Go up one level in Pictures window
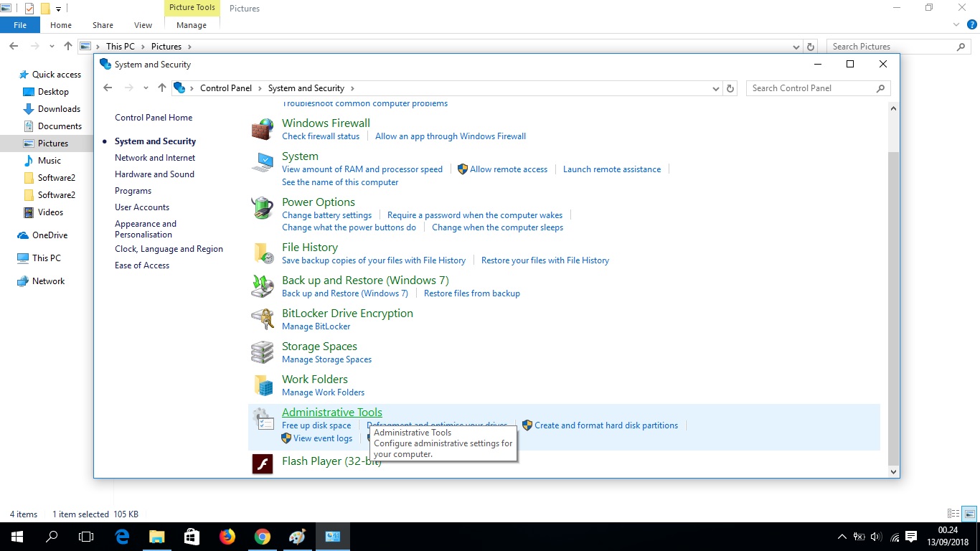The width and height of the screenshot is (980, 551). [x=68, y=46]
